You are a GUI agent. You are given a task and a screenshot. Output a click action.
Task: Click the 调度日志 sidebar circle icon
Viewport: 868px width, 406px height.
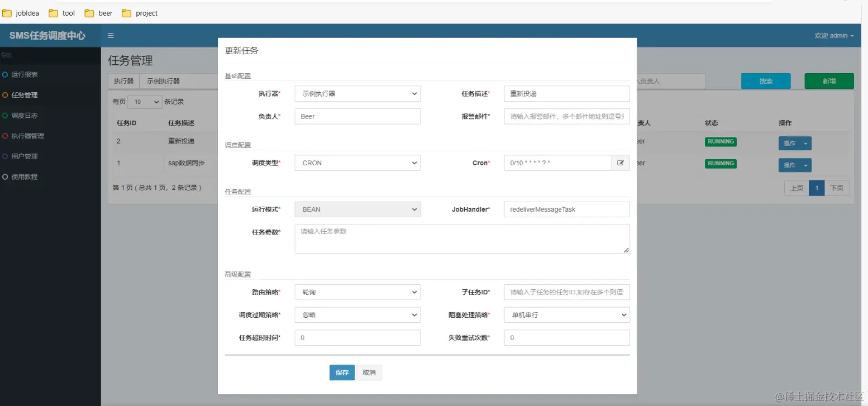[x=5, y=116]
